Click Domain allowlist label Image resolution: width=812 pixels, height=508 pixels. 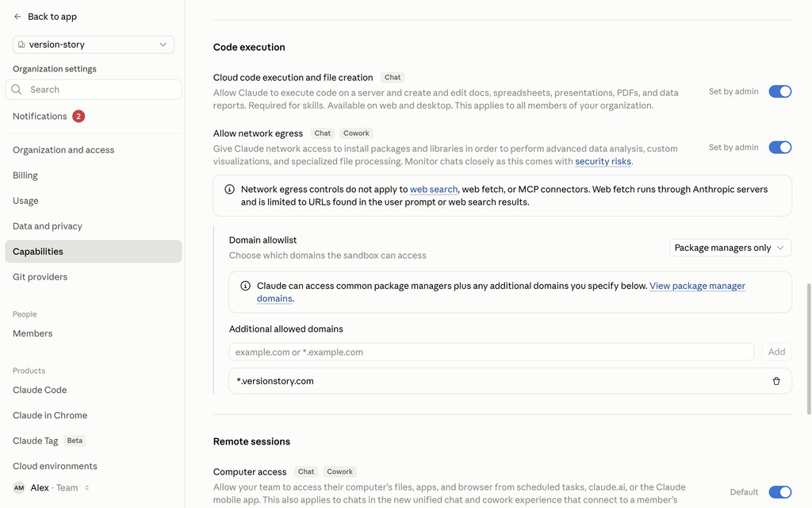(x=262, y=240)
